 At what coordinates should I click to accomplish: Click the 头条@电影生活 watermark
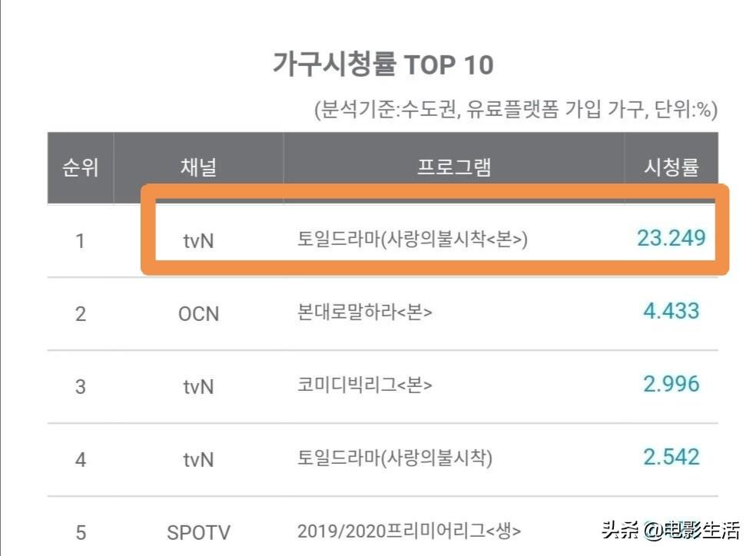[671, 530]
